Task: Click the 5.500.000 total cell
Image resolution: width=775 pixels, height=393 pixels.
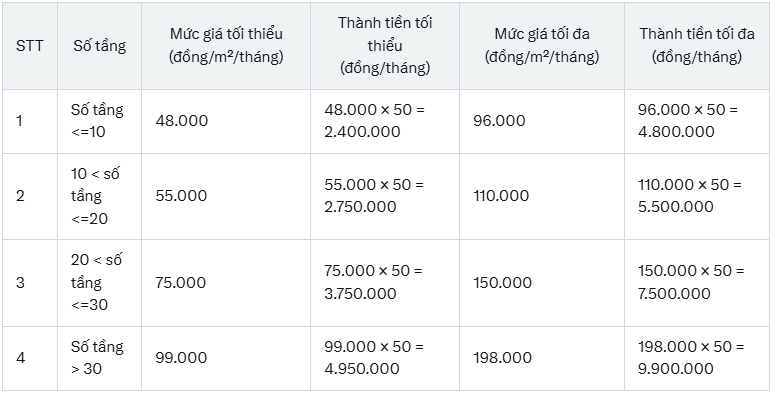Action: click(697, 196)
